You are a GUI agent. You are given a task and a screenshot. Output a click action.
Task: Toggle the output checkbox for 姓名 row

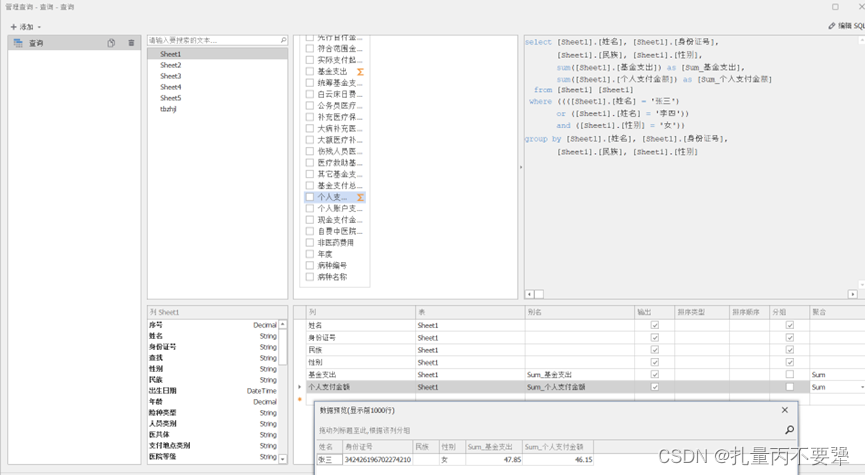point(655,325)
